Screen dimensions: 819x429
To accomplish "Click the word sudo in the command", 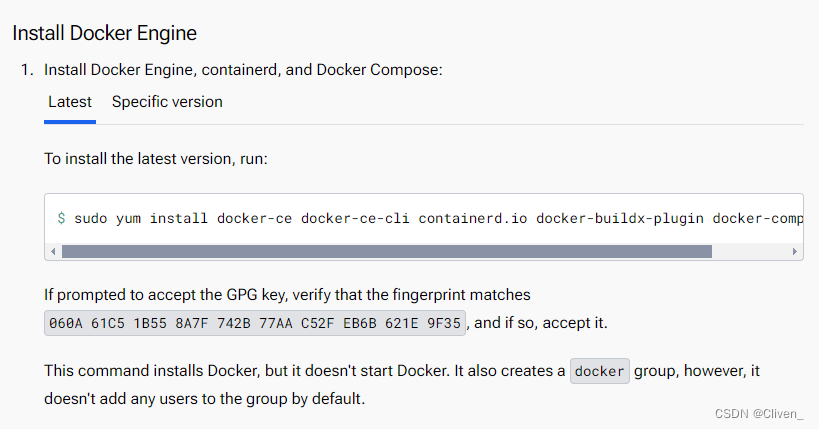I will coord(91,218).
